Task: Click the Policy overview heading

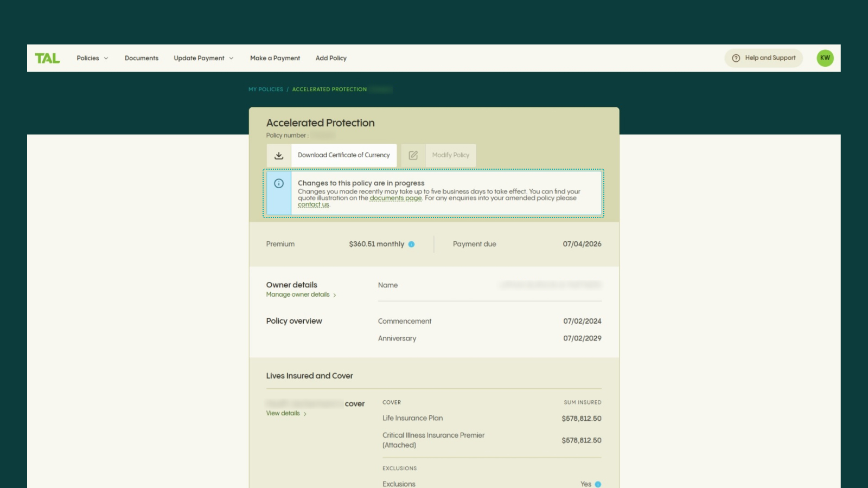Action: pos(294,321)
